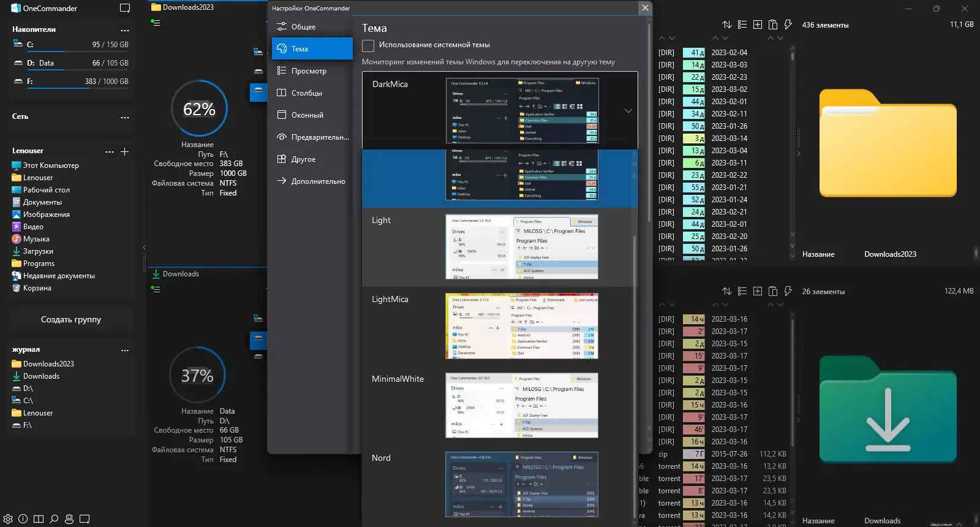Open the Другое settings section
The width and height of the screenshot is (980, 527).
tap(312, 159)
